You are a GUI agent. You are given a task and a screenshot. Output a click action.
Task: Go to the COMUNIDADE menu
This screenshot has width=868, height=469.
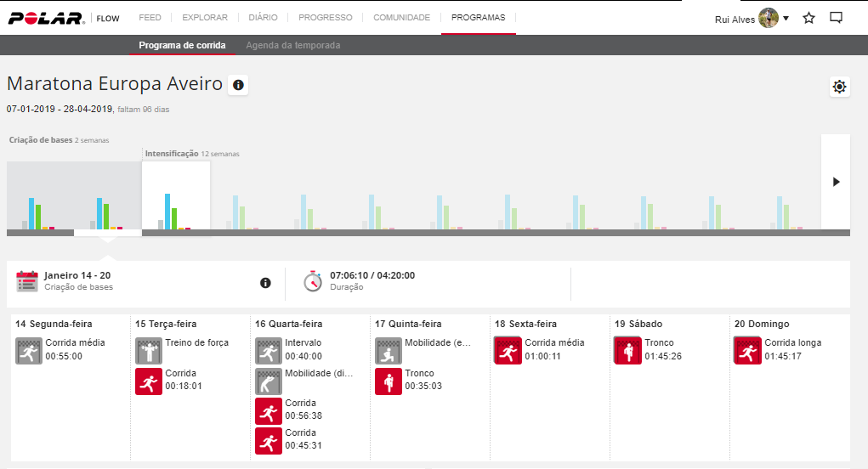click(401, 18)
